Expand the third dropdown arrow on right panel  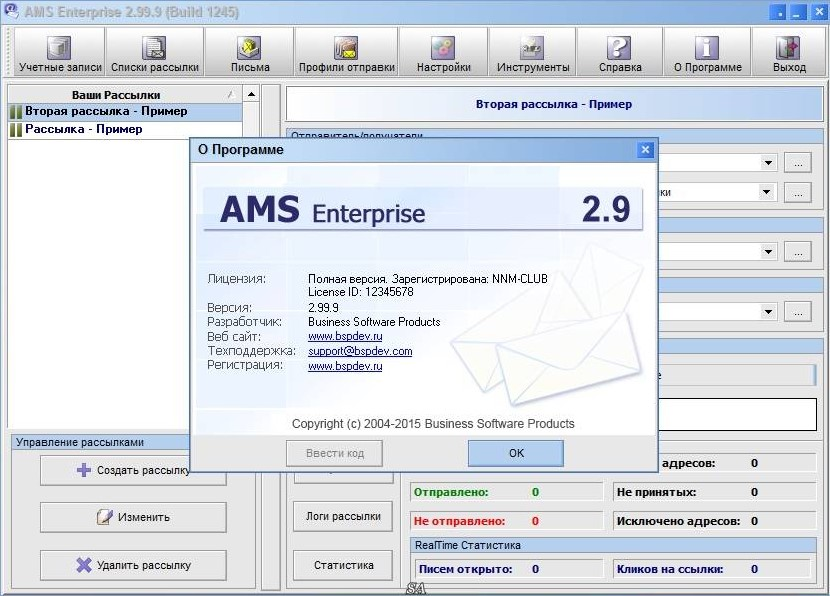point(768,252)
